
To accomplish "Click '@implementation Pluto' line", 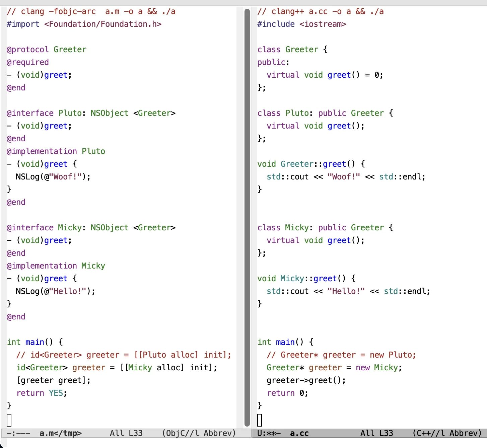I will 56,151.
